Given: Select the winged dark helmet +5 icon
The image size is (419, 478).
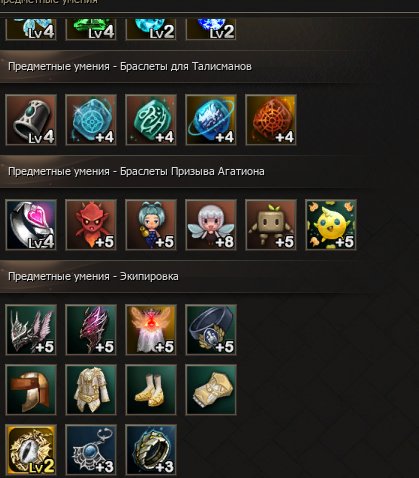Looking at the screenshot, I should point(31,330).
